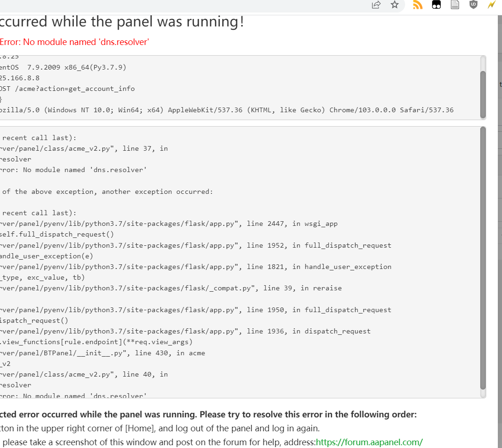Click the bold 'resolve this error' instruction text

click(x=208, y=414)
